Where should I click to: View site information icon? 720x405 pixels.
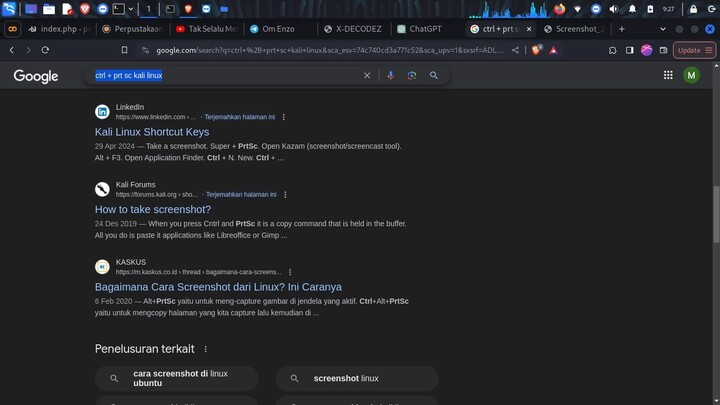[146, 50]
